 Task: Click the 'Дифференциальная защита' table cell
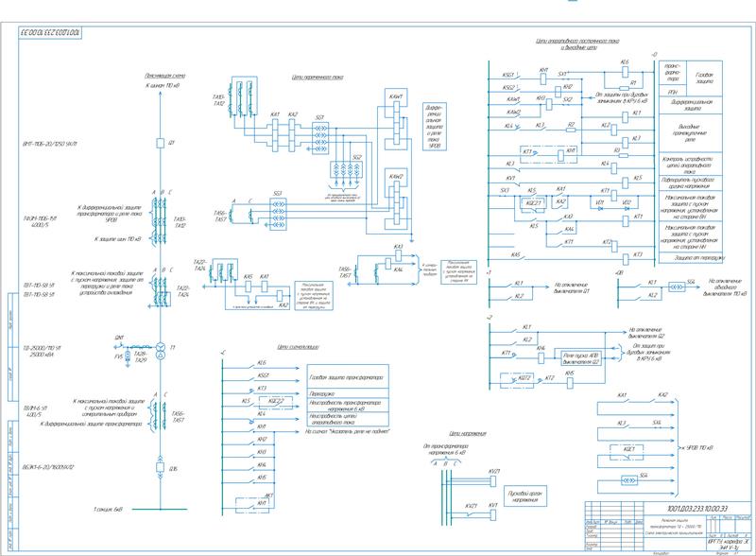tap(692, 105)
